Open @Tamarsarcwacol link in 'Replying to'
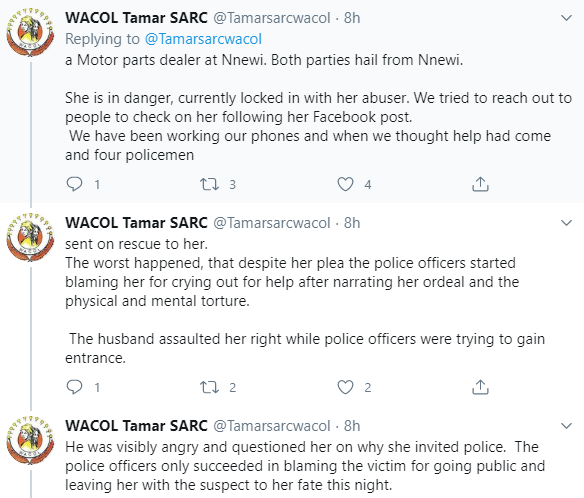The height and width of the screenshot is (498, 584). point(203,39)
